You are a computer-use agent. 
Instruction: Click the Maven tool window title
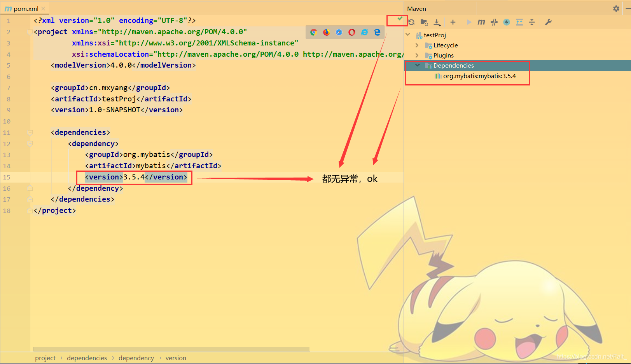tap(416, 9)
